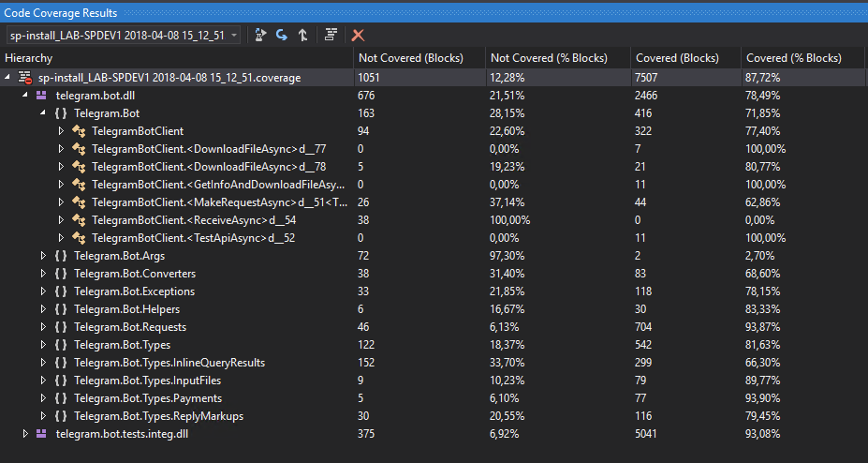
Task: Sort by Not Covered (Blocks) column header
Action: click(x=419, y=58)
